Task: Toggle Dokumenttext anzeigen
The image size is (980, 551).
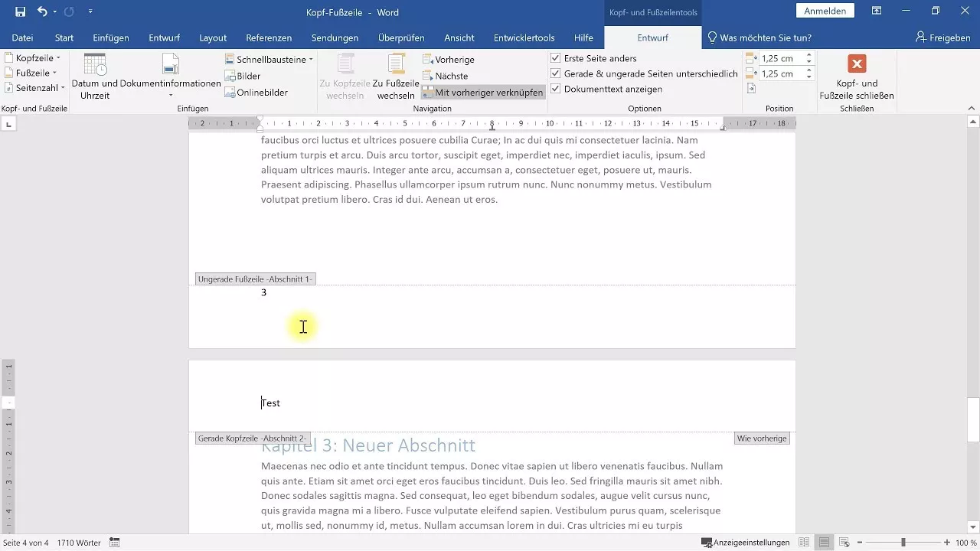Action: tap(555, 89)
